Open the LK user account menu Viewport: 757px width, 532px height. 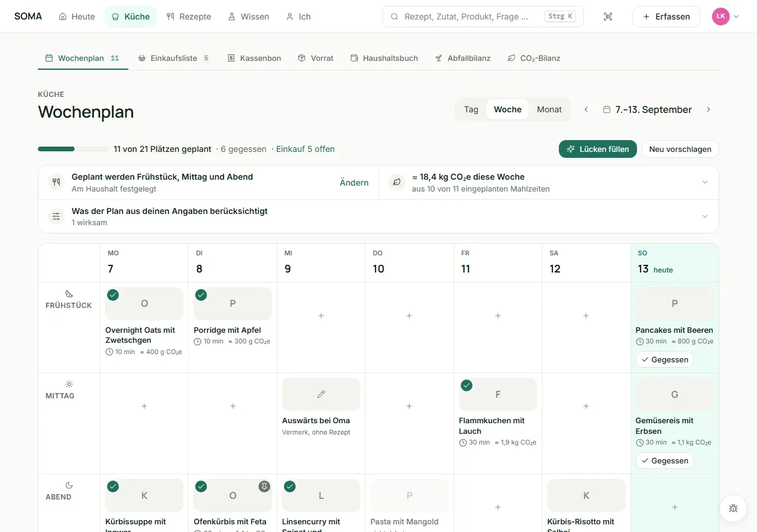tap(726, 17)
